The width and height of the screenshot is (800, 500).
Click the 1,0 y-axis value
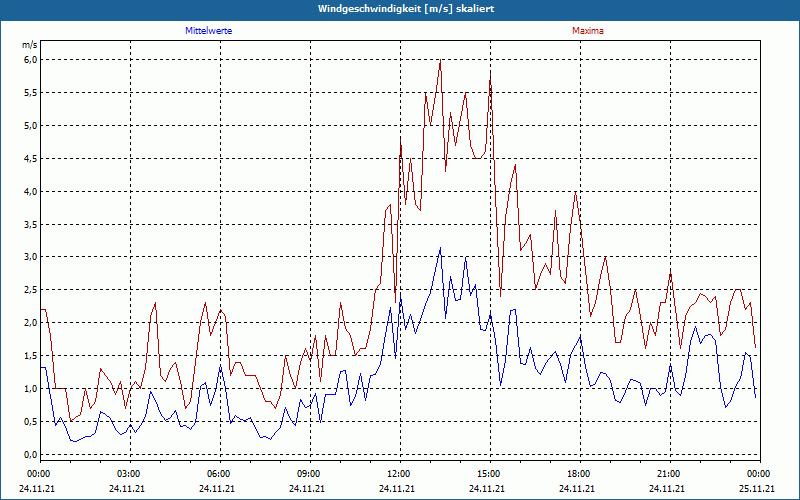tap(31, 389)
